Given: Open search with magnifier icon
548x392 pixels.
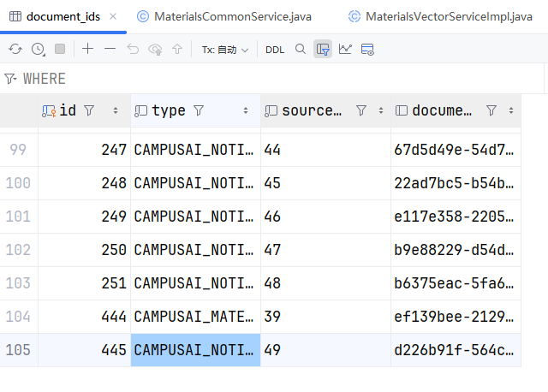Looking at the screenshot, I should 301,50.
